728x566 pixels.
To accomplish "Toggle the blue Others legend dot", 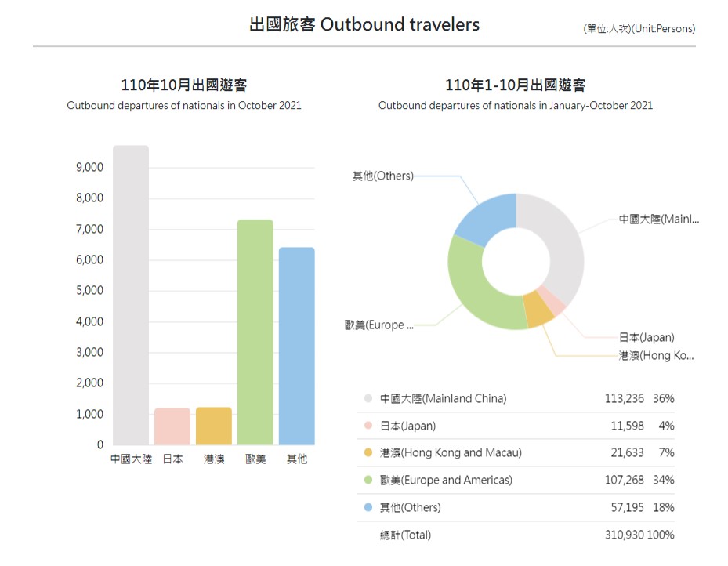I will [368, 508].
